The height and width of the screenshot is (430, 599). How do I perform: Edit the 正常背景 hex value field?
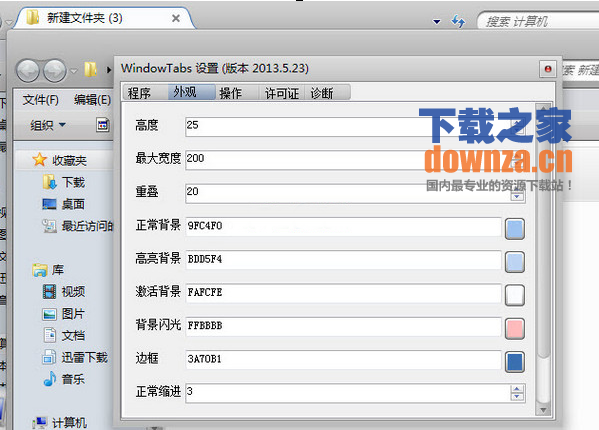343,226
